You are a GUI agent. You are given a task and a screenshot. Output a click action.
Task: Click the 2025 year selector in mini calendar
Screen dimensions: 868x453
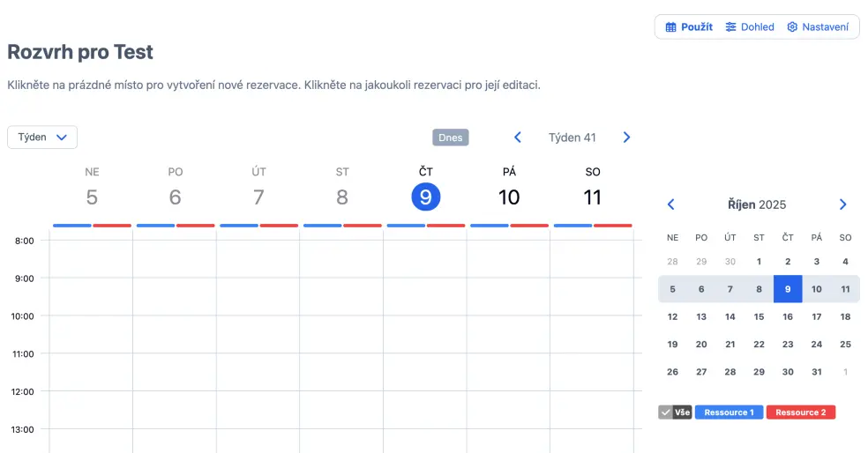[773, 204]
